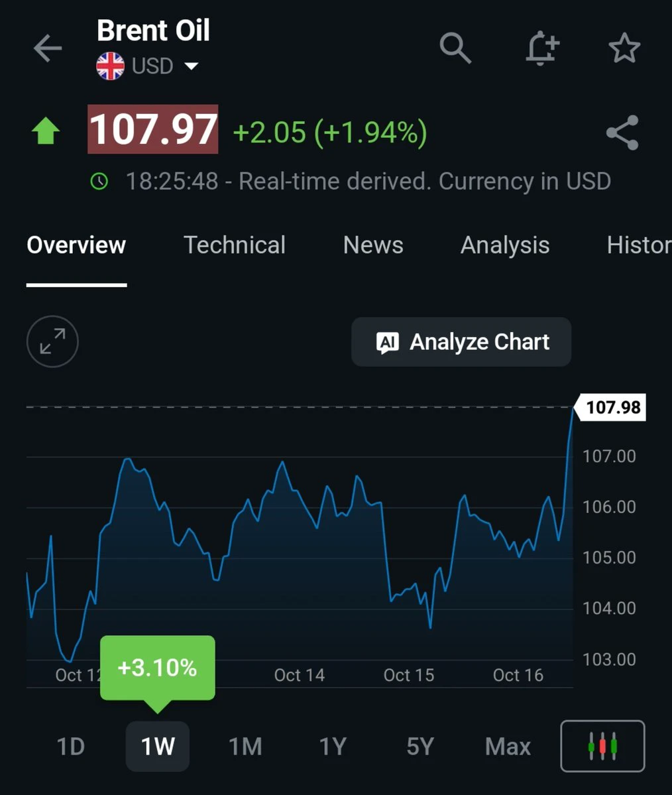This screenshot has width=672, height=795.
Task: Open the News tab
Action: coord(373,245)
